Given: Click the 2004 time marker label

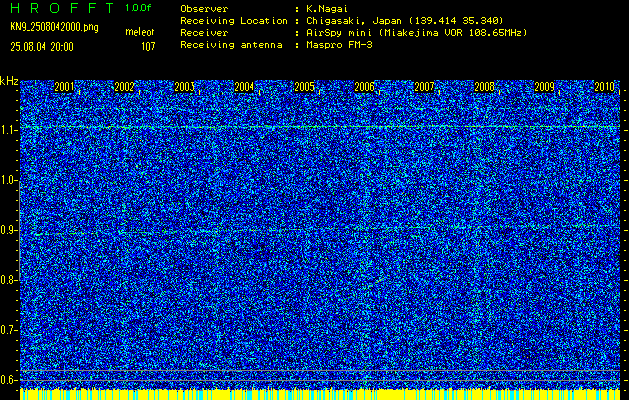Looking at the screenshot, I should click(244, 87).
